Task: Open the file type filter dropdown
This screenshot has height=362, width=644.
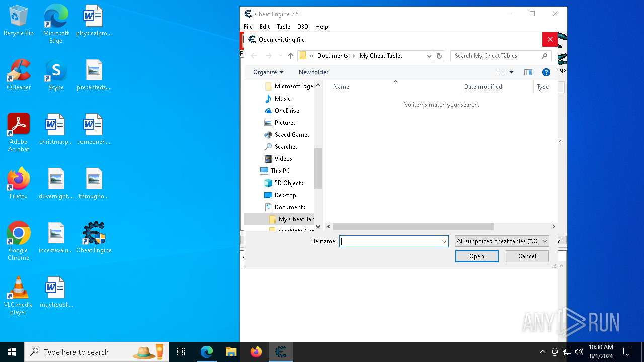Action: (x=502, y=241)
